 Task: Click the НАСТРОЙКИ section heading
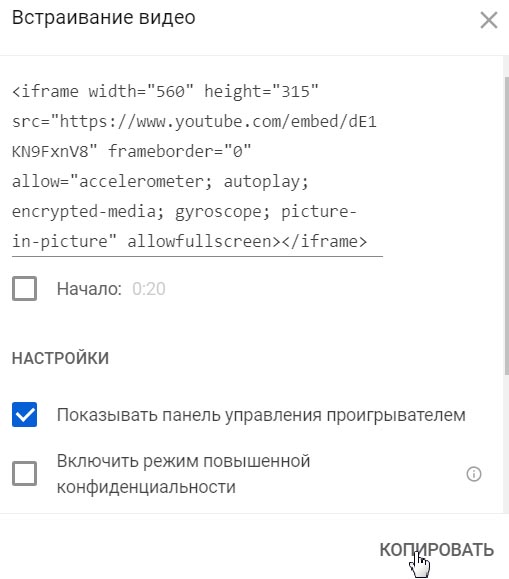pyautogui.click(x=61, y=358)
